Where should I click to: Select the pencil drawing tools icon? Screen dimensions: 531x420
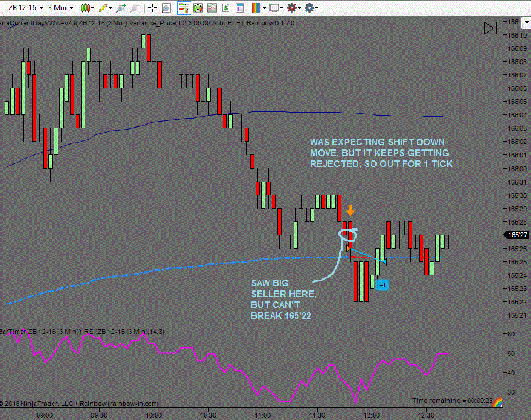(103, 8)
